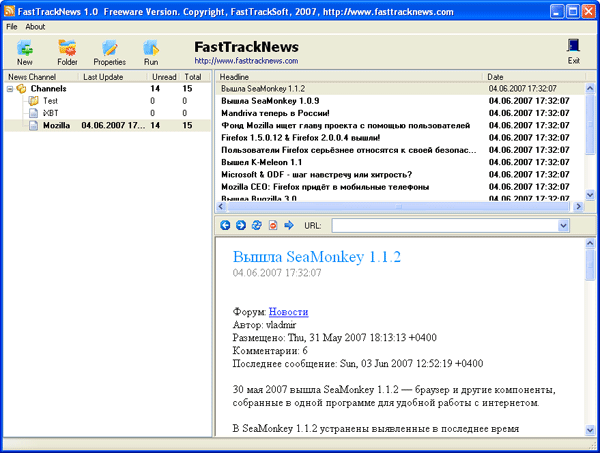Viewport: 600px width, 453px height.
Task: Click headline list scroll right arrow
Action: point(578,207)
